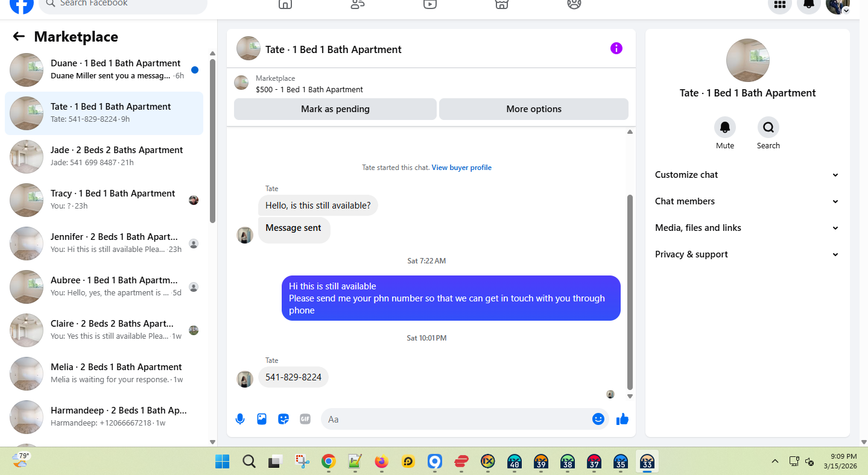The width and height of the screenshot is (868, 475).
Task: Open conversation information with the purple info icon
Action: 616,48
